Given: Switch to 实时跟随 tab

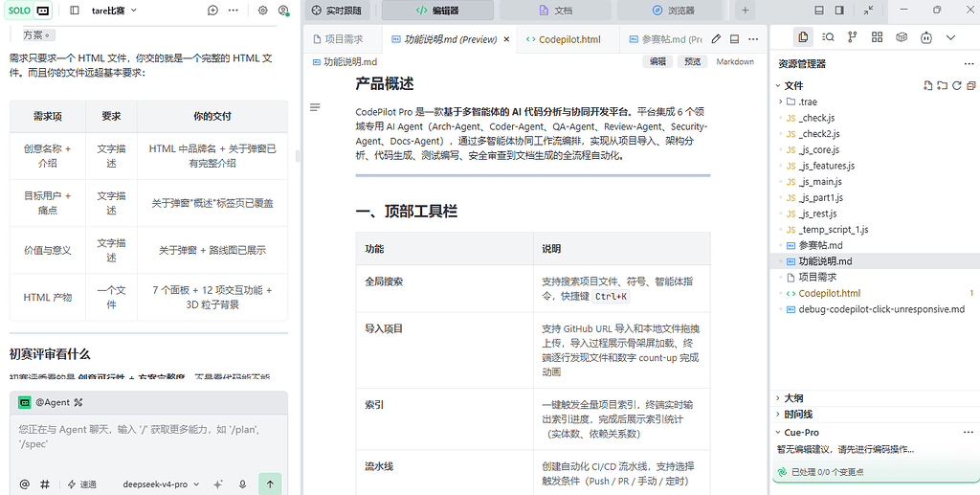Looking at the screenshot, I should (337, 10).
